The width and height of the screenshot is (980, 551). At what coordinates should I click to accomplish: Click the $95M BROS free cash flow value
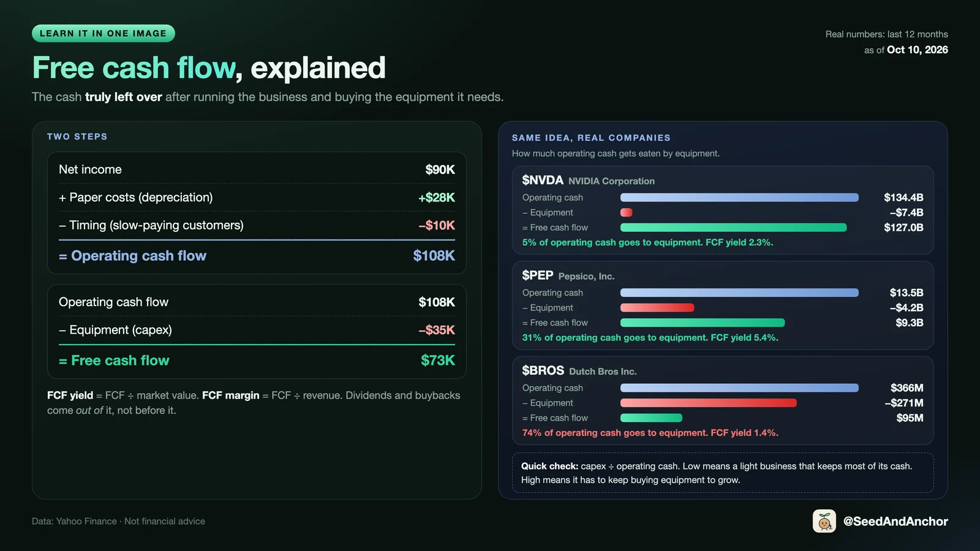pos(910,418)
